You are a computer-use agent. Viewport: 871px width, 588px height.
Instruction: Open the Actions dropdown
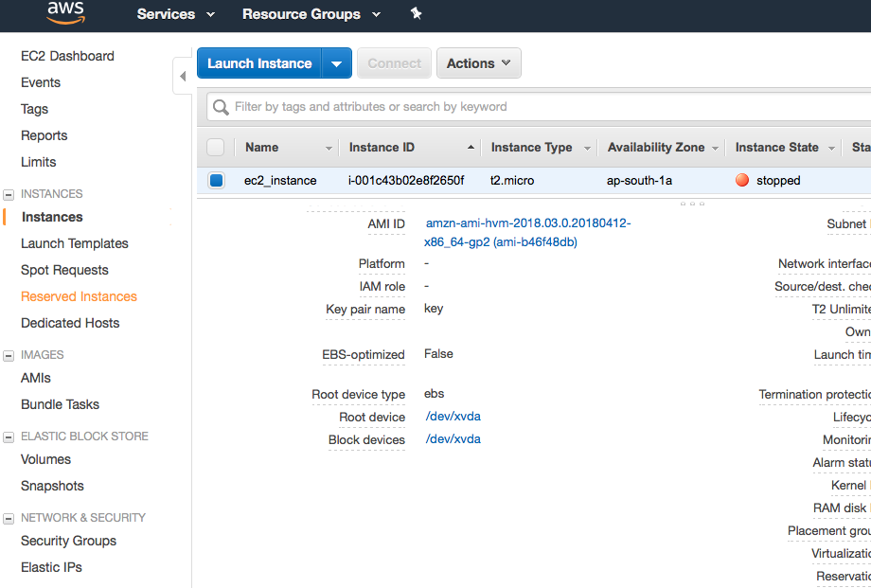479,63
